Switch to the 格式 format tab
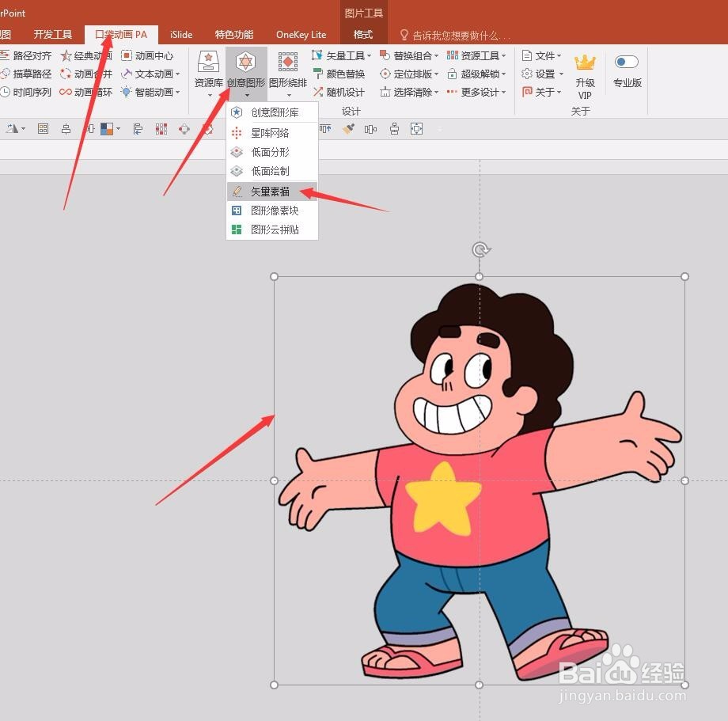 (x=363, y=34)
